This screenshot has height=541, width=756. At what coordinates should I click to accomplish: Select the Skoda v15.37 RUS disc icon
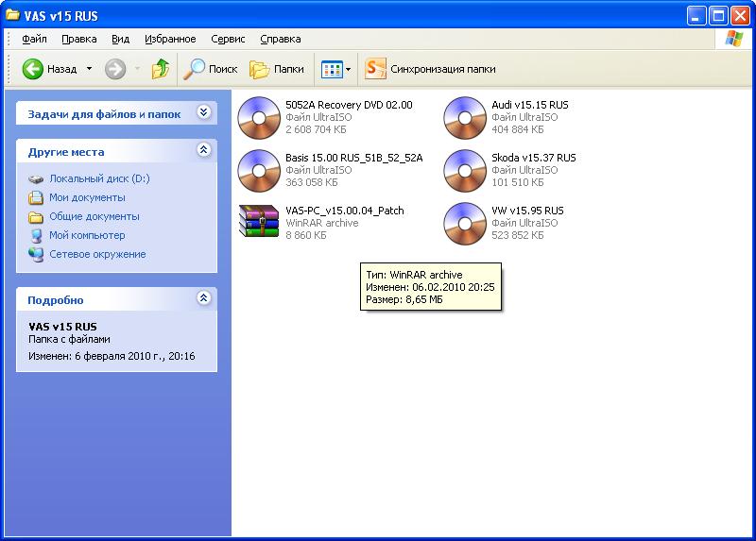pos(464,170)
